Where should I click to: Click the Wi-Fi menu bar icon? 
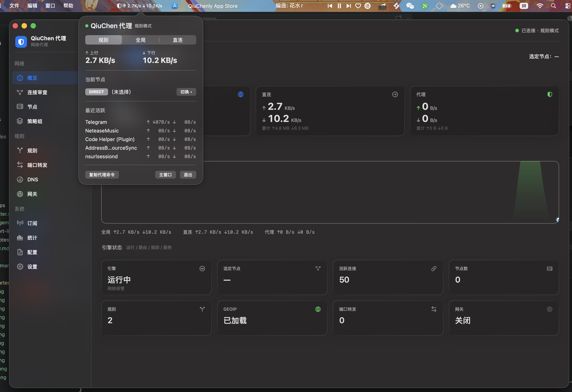pyautogui.click(x=540, y=6)
